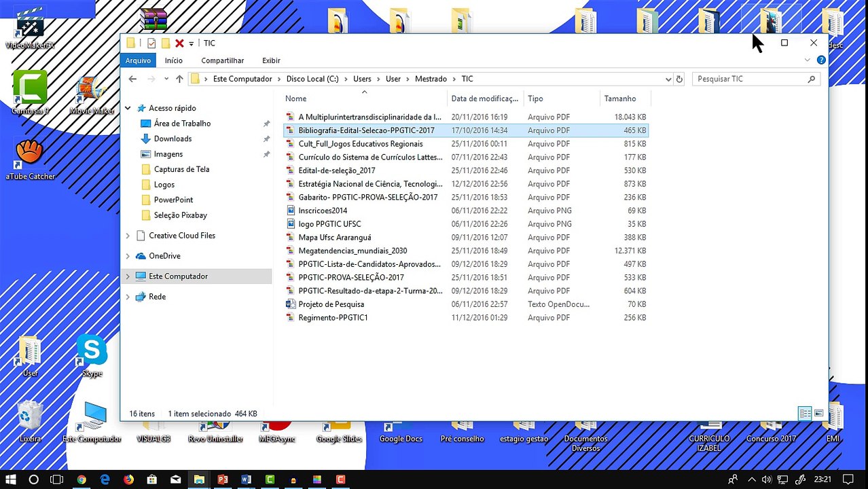The width and height of the screenshot is (868, 489).
Task: Open Capturas de Tela folder
Action: point(181,169)
